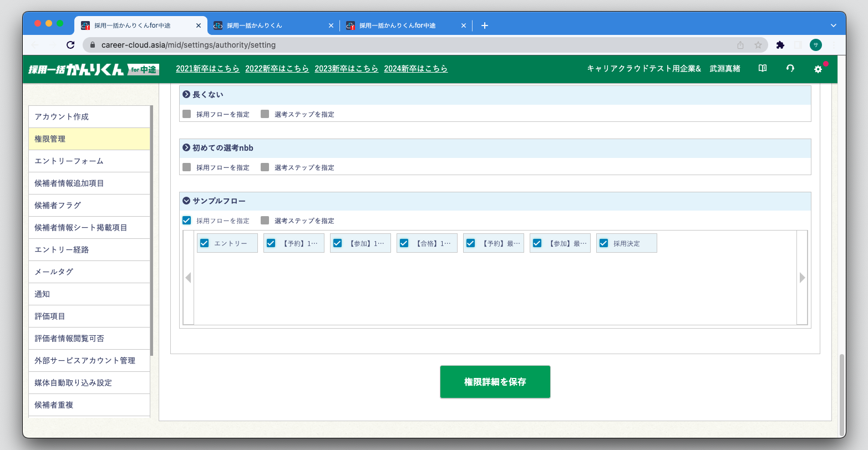Bookmark this page with the star icon
This screenshot has height=450, width=868.
point(758,45)
